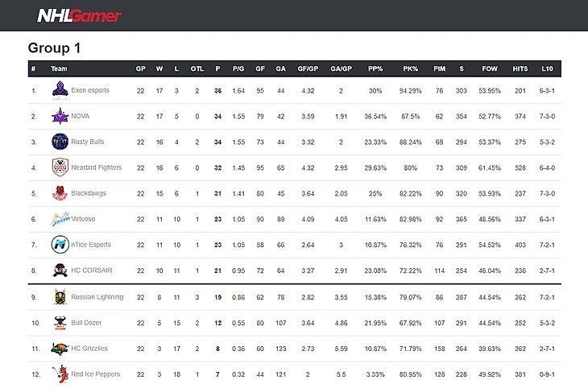588x392 pixels.
Task: Click the Bull Dozer team logo
Action: click(60, 323)
